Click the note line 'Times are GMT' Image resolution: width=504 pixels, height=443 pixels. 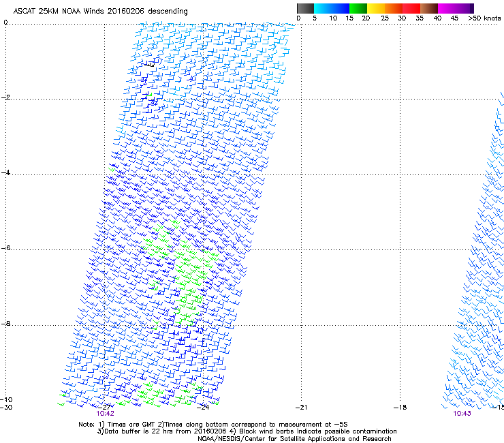[x=212, y=425]
